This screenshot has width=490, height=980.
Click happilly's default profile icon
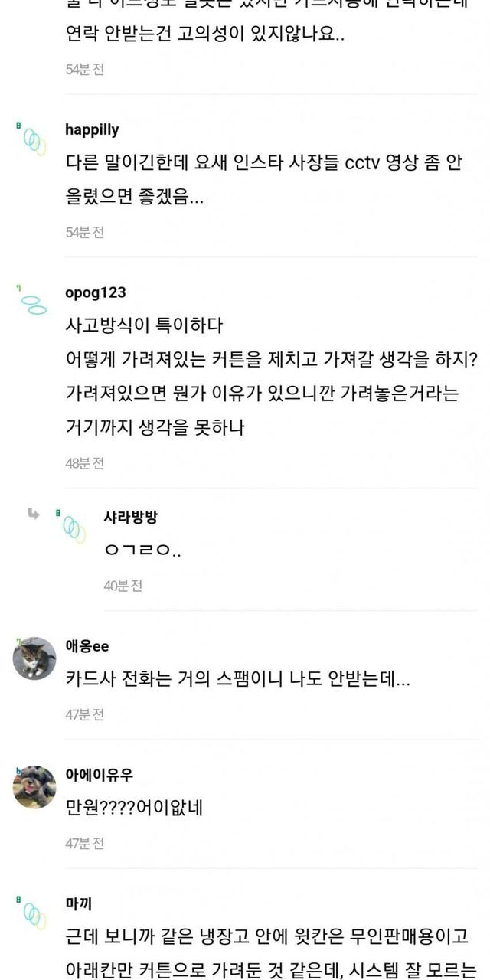33,139
